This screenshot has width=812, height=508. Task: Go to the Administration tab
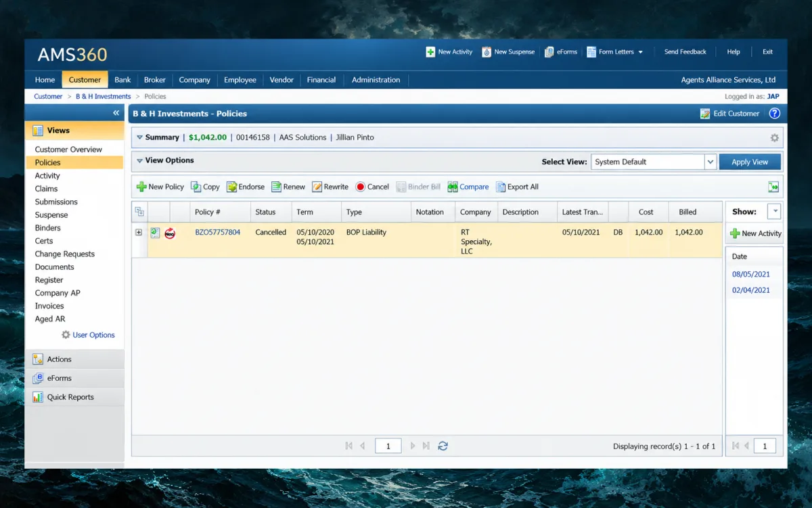click(x=376, y=80)
